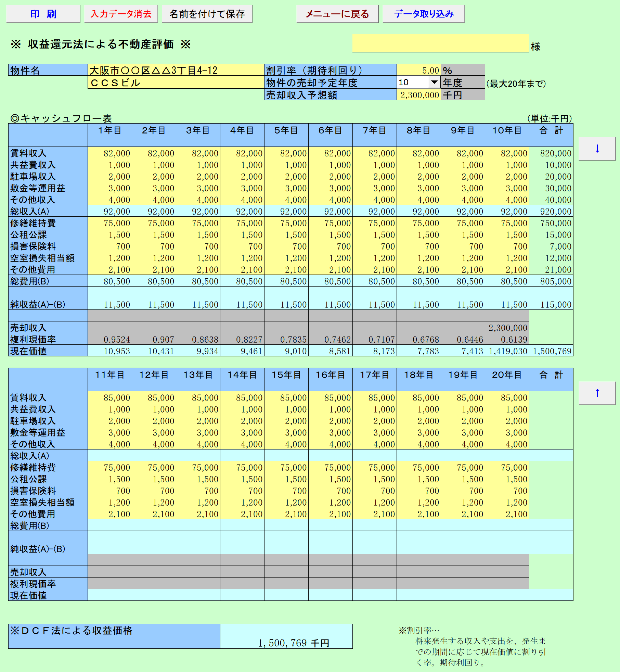The height and width of the screenshot is (672, 620).
Task: Select the first table 合計 column header
Action: pyautogui.click(x=551, y=135)
